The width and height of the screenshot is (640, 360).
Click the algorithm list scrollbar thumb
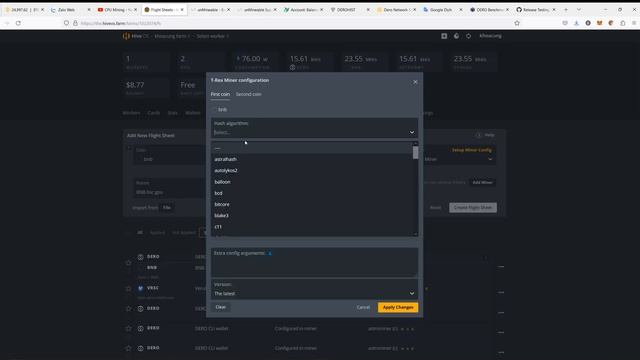pyautogui.click(x=416, y=153)
